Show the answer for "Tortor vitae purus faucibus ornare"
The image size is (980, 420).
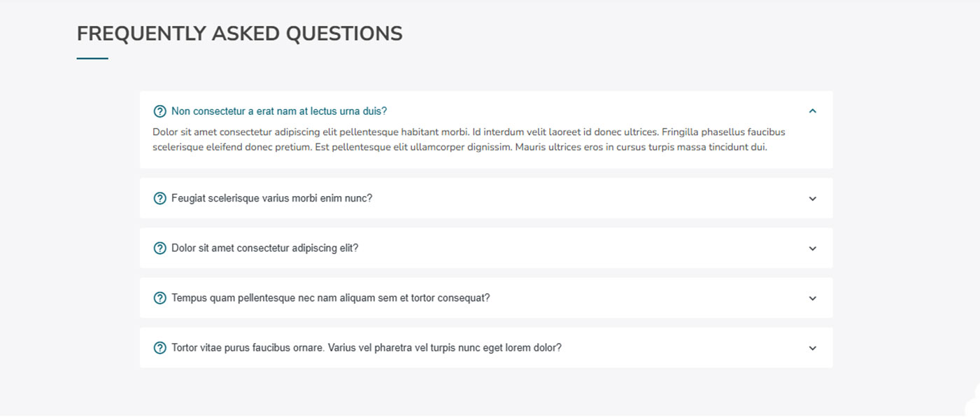pyautogui.click(x=366, y=348)
